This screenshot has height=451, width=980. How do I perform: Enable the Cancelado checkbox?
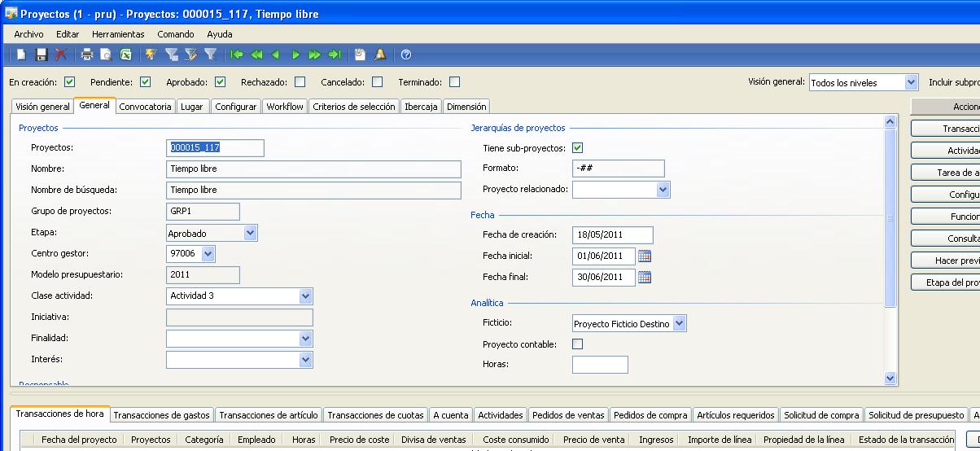click(377, 81)
